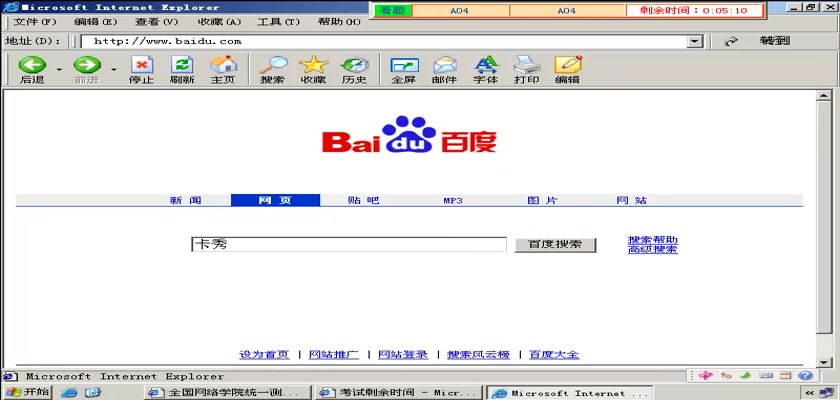Select the 新闻 tab on Baidu
Image resolution: width=840 pixels, height=400 pixels.
tap(186, 200)
